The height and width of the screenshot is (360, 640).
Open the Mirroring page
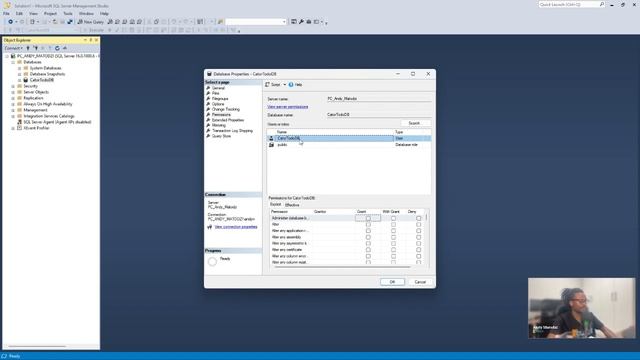218,125
